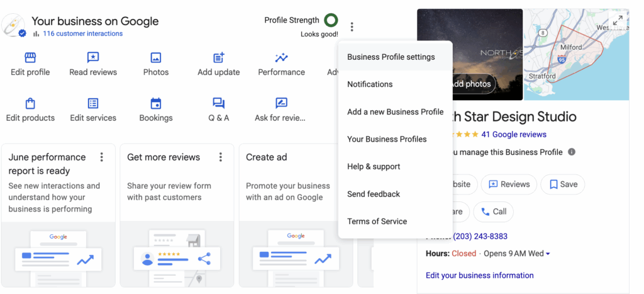This screenshot has width=644, height=294.
Task: Open Your Business Profiles menu entry
Action: [x=395, y=139]
